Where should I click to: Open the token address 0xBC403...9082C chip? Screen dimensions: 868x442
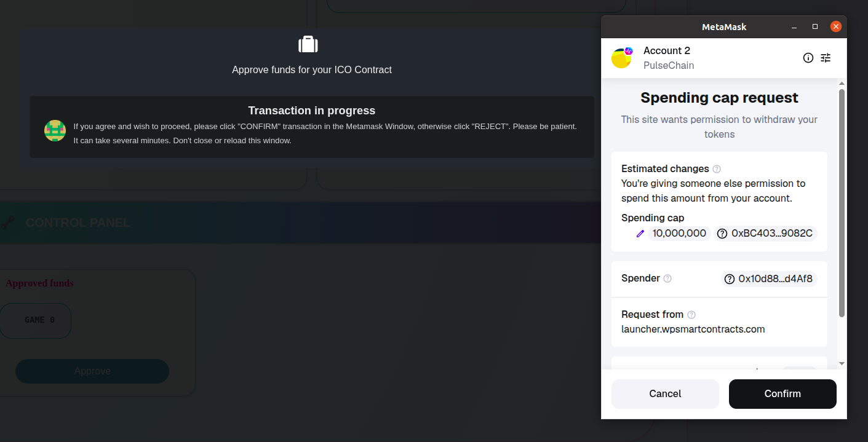tap(765, 234)
